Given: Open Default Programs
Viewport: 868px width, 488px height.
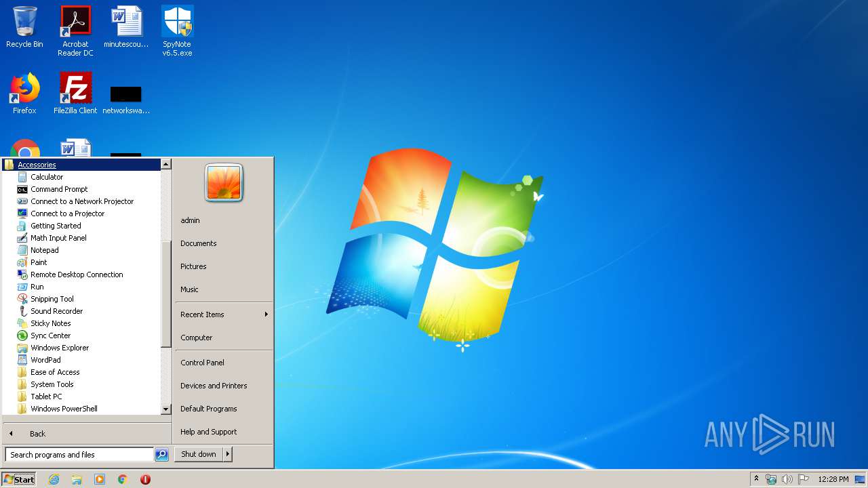Looking at the screenshot, I should coord(208,409).
